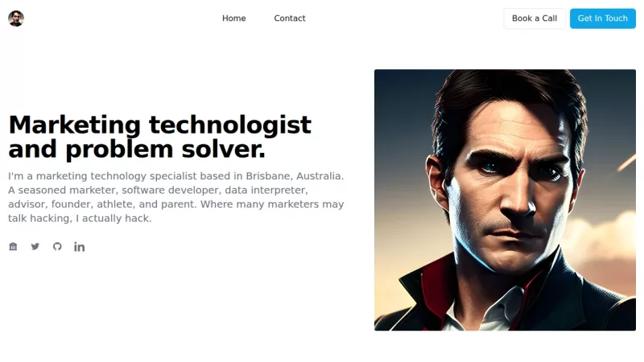
Task: Click the Book a Call button
Action: point(535,19)
